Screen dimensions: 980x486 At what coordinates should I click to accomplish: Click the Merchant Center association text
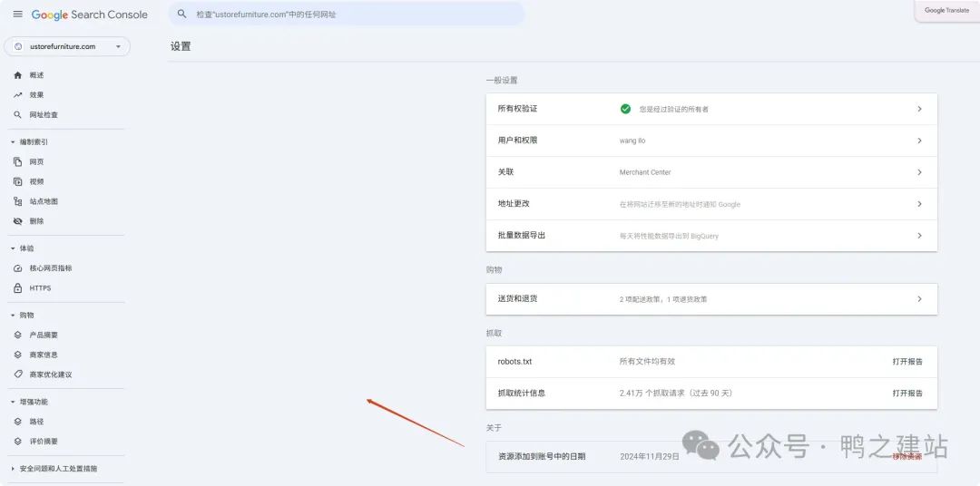click(x=645, y=172)
